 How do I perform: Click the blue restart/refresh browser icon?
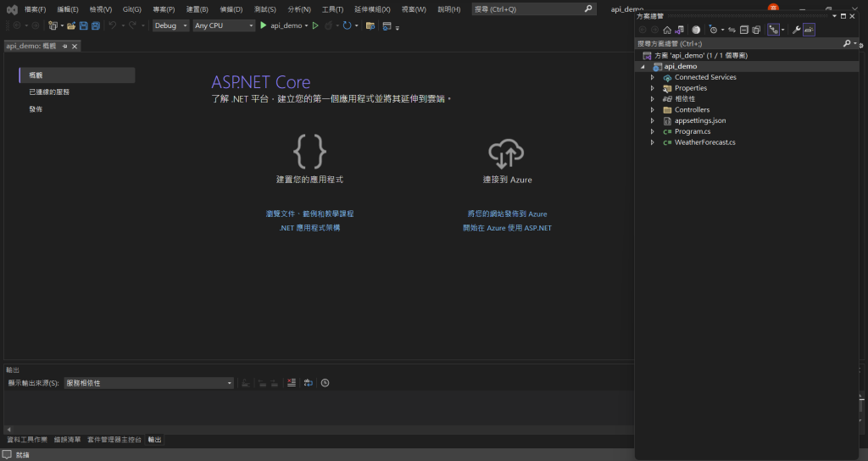click(x=347, y=25)
